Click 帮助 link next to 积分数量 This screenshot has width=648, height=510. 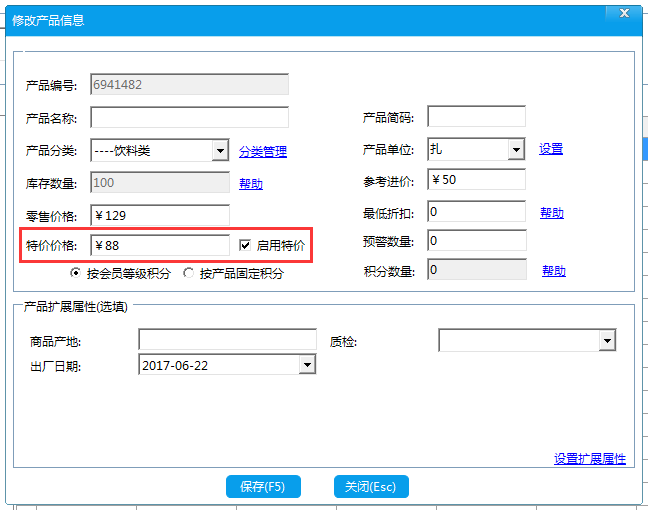point(554,271)
